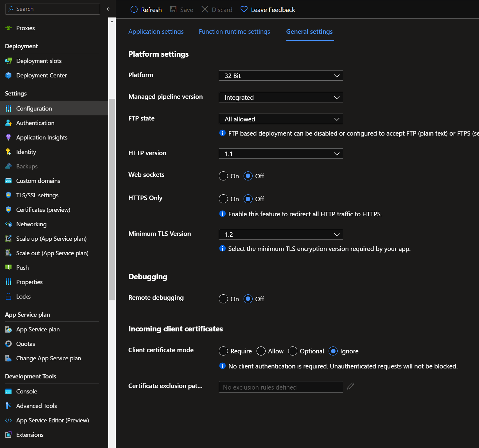Open the Custom domains icon
Screen dimensions: 479x448
8,181
